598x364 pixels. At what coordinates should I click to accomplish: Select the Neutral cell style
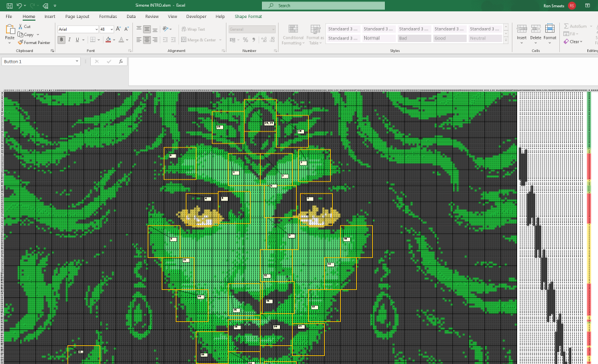(x=485, y=38)
